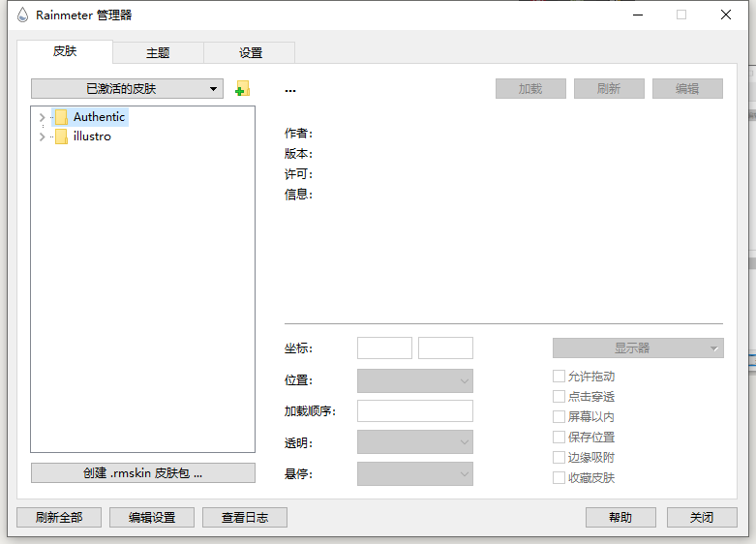
Task: Expand the Authentic tree node arrow
Action: click(x=42, y=117)
